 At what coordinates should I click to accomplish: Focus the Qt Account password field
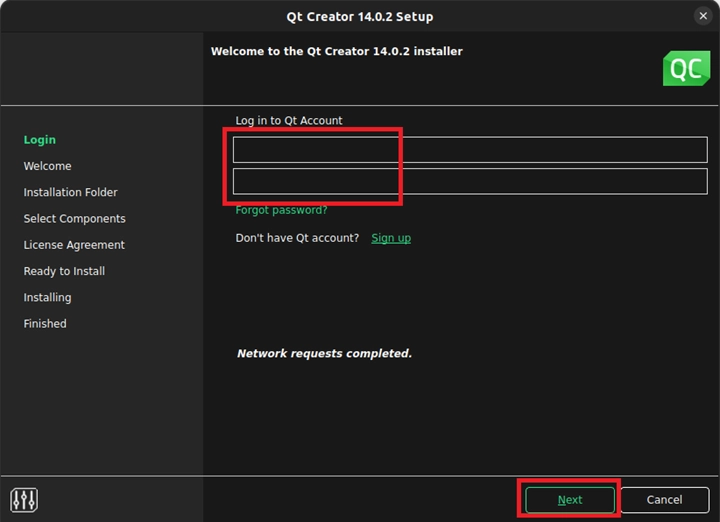pos(470,182)
